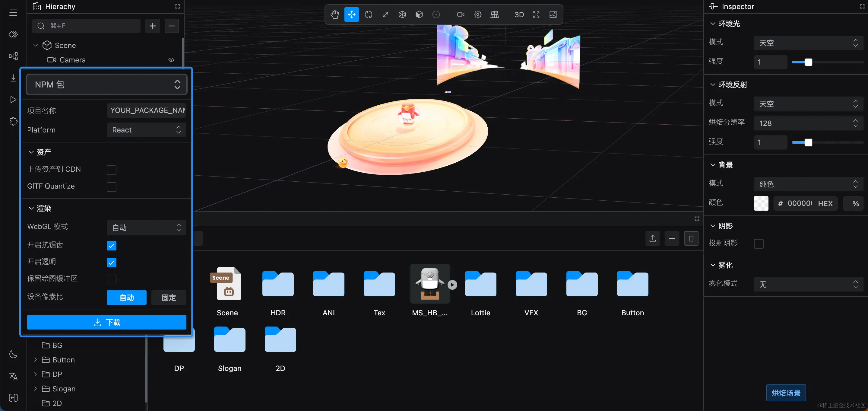Image resolution: width=868 pixels, height=411 pixels.
Task: Toggle Camera visibility eye icon
Action: click(171, 60)
